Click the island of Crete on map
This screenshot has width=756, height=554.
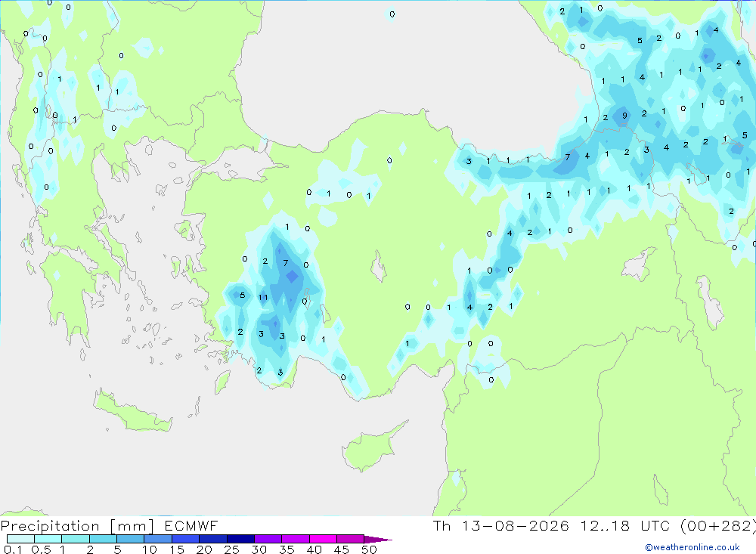(132, 411)
